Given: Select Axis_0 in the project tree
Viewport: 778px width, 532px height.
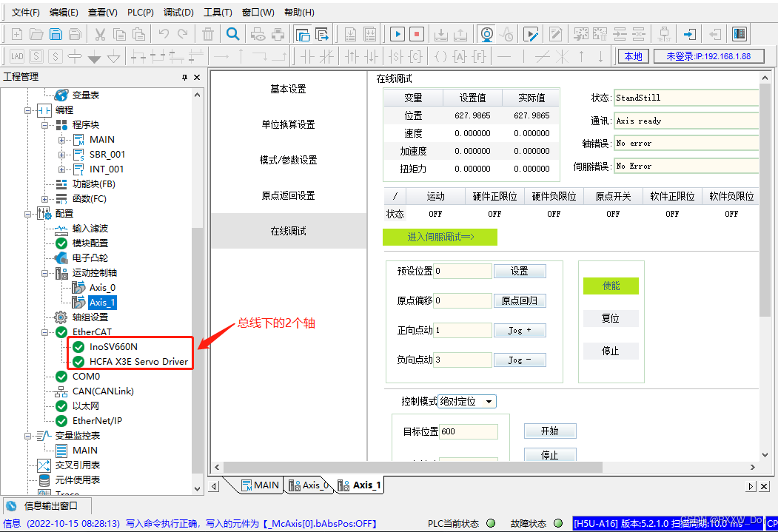Looking at the screenshot, I should tap(102, 288).
